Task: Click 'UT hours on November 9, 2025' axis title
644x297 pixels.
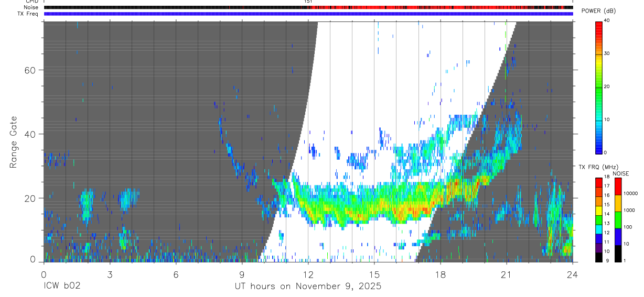Action: pos(308,287)
